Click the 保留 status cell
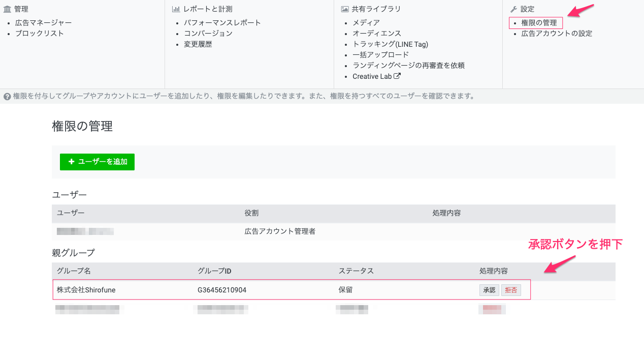The image size is (644, 356). tap(346, 290)
